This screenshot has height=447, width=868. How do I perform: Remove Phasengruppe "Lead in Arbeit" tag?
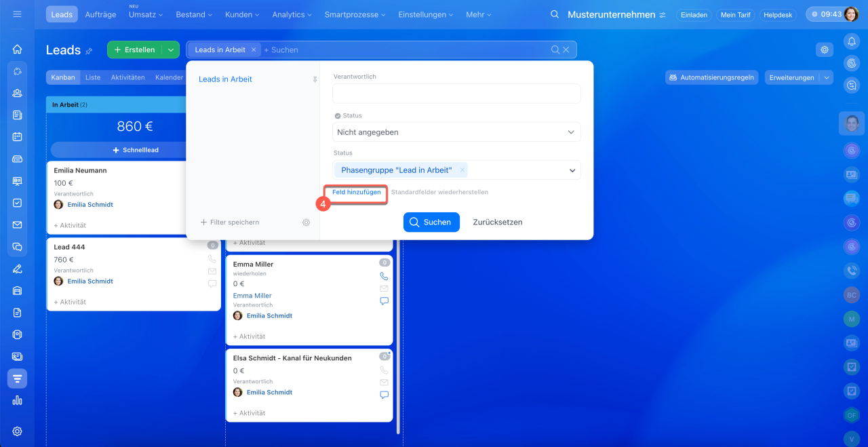(462, 170)
